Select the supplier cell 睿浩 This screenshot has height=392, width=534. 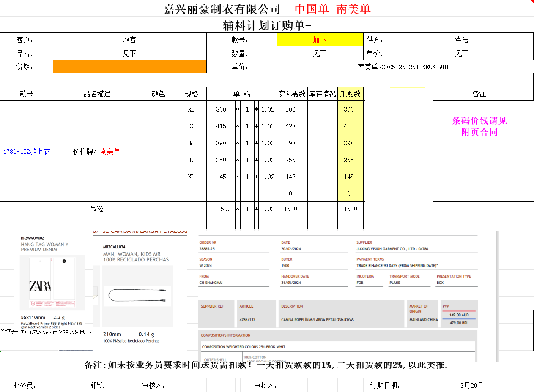click(461, 40)
